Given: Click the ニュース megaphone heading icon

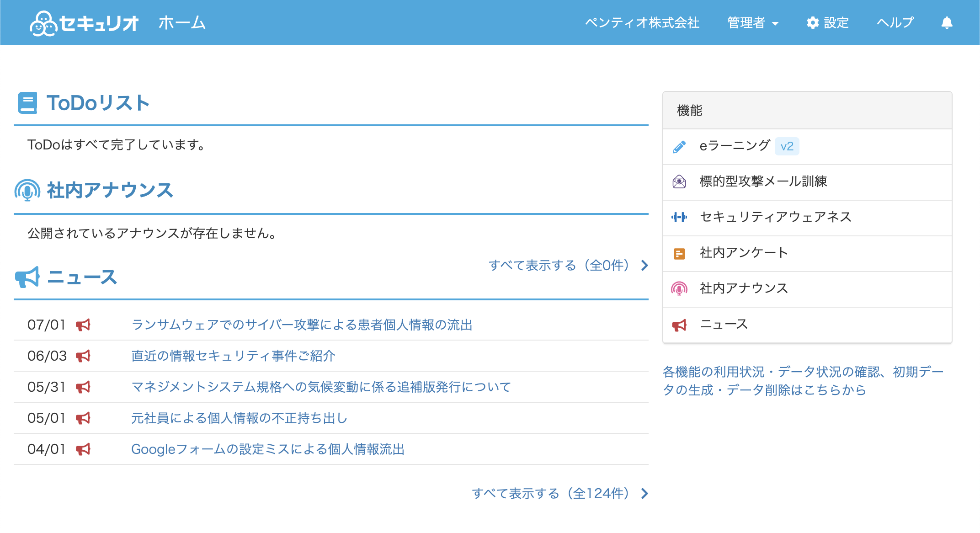Looking at the screenshot, I should click(27, 277).
